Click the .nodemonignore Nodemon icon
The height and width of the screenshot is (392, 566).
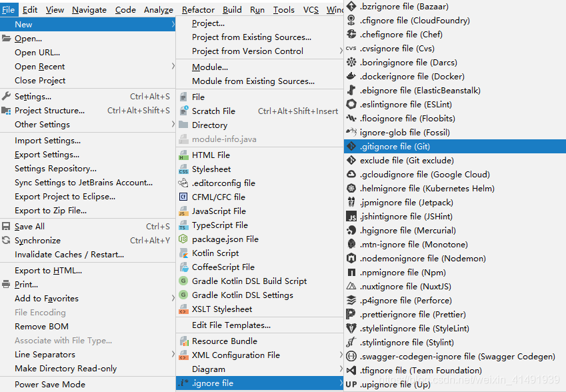(351, 258)
